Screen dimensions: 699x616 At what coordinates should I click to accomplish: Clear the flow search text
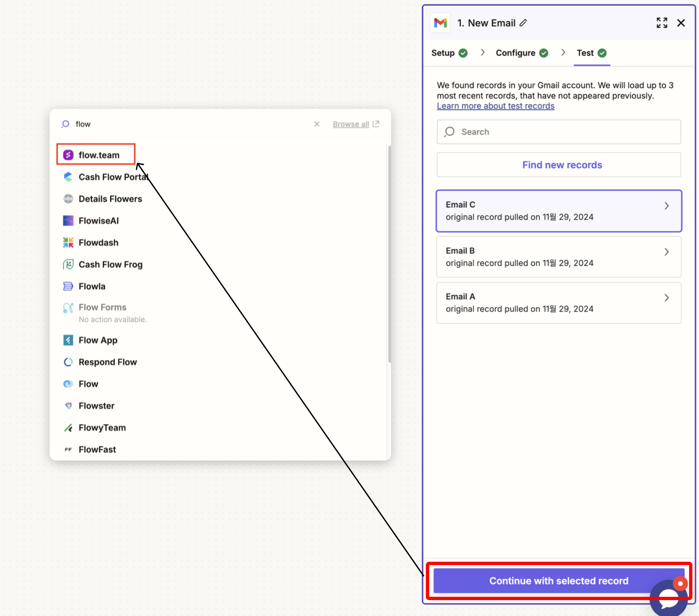tap(317, 124)
